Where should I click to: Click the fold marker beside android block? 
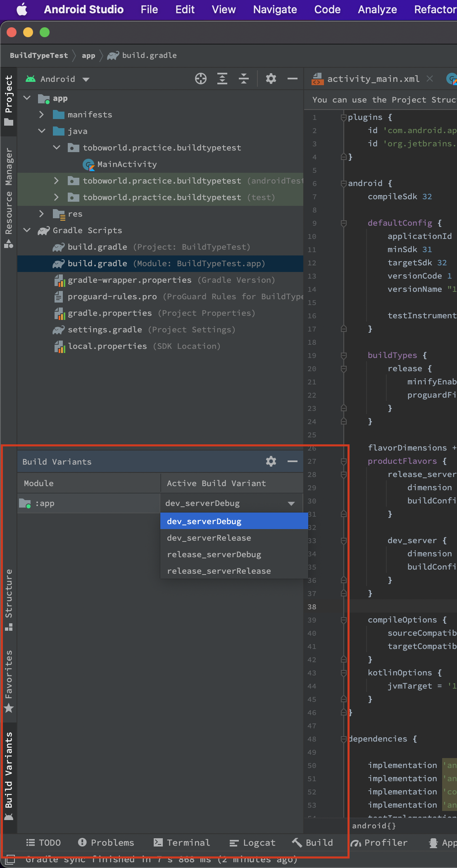[x=343, y=183]
